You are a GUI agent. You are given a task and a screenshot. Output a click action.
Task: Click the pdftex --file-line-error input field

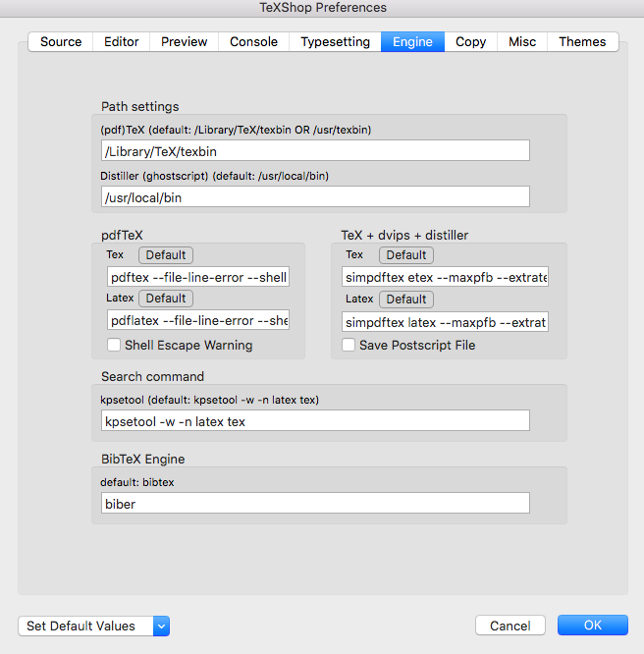pos(198,277)
